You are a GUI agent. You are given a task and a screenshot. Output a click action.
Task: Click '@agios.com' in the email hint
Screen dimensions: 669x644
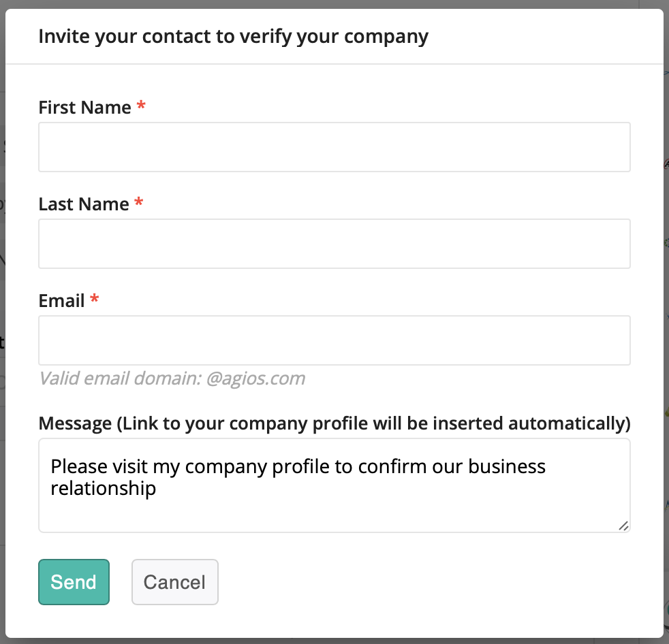click(x=255, y=379)
